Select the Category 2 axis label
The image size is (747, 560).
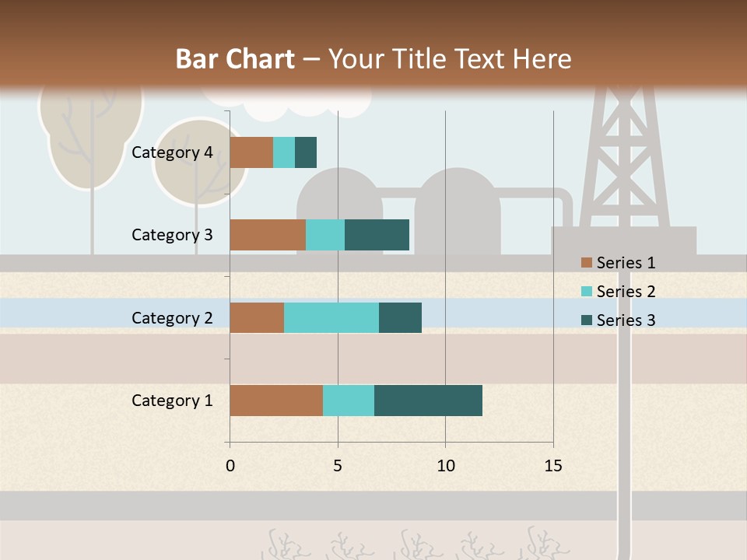coord(172,317)
